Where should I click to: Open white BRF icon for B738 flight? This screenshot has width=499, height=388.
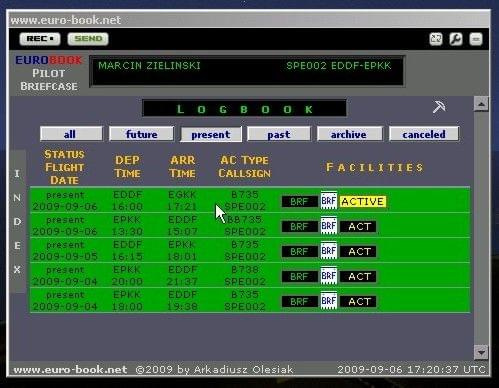point(329,276)
